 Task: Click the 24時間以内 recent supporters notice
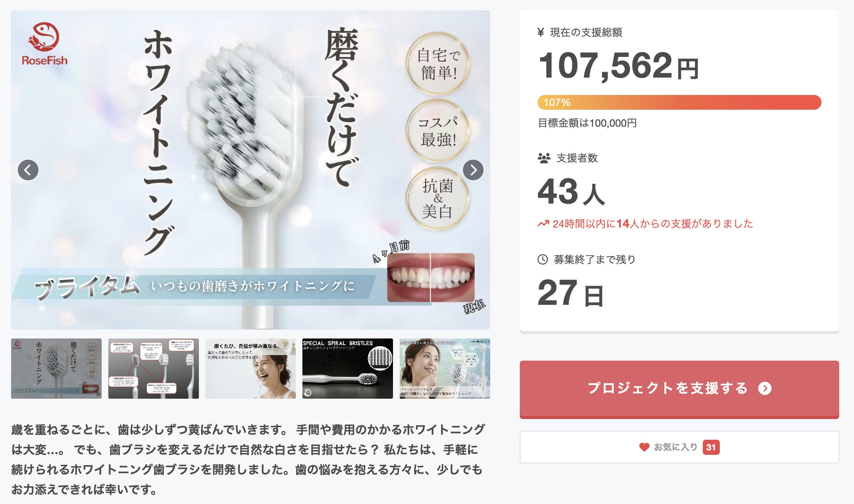pos(653,224)
